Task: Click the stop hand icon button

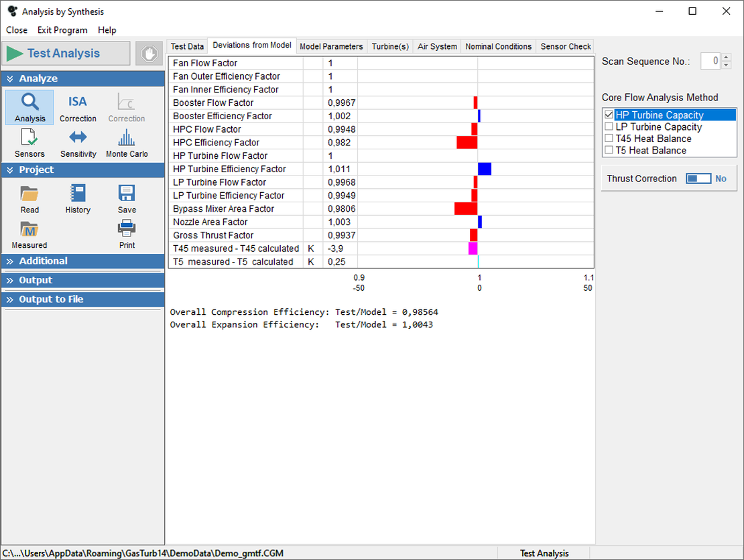Action: [149, 53]
